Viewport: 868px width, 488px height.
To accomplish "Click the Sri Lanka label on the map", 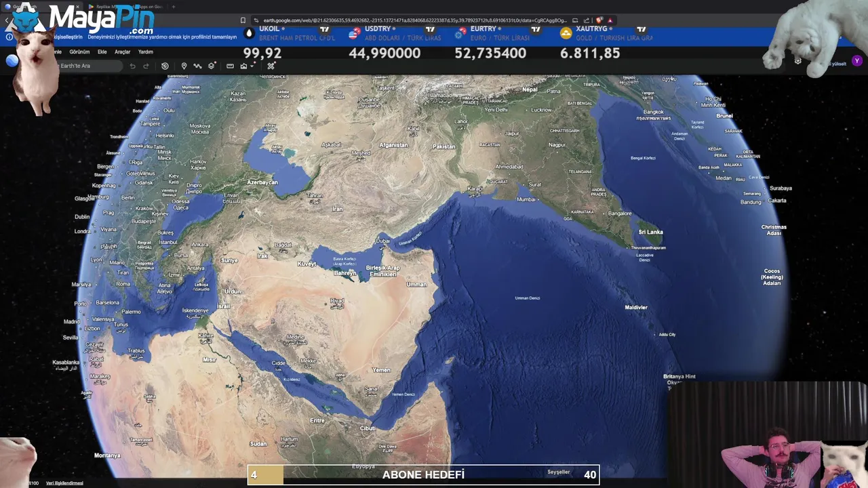I will [650, 232].
